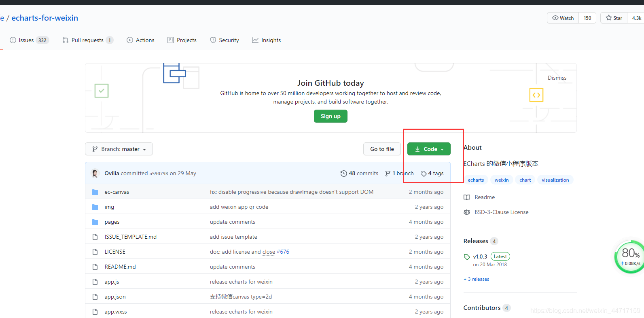Go to the Actions tab
Viewport: 644px width, 318px height.
140,40
